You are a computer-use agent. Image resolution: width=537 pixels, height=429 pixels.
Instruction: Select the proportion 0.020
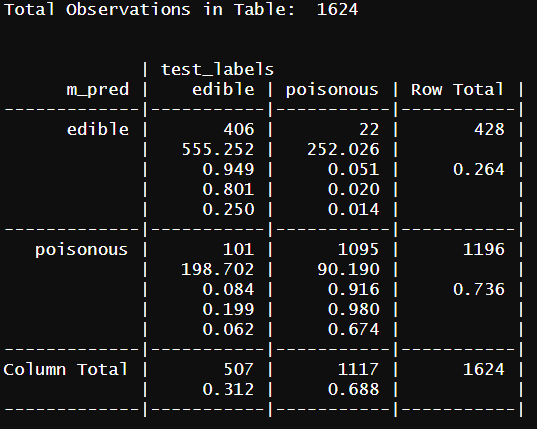[353, 189]
